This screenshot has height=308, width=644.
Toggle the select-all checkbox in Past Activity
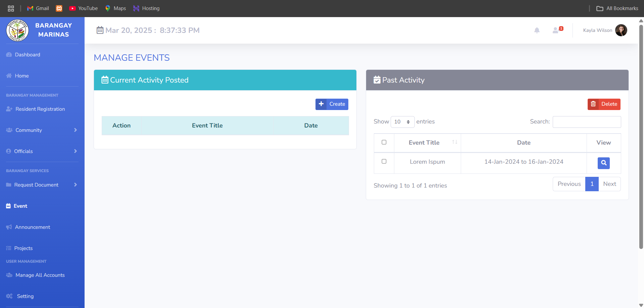click(384, 142)
